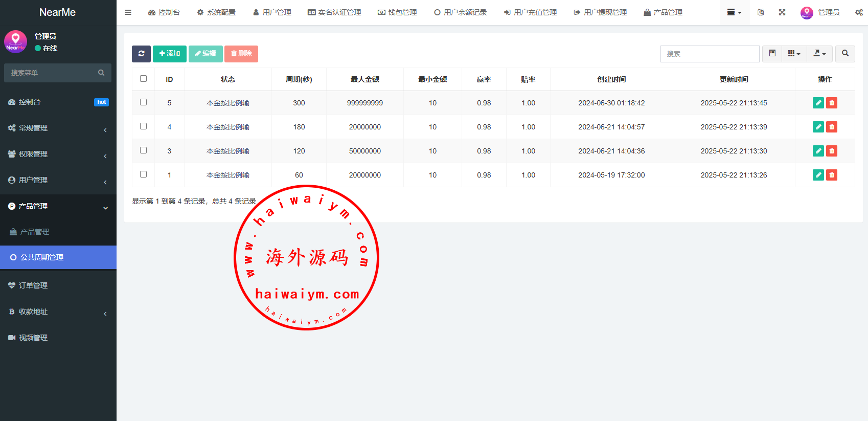Click the refresh table icon button
868x421 pixels.
[141, 54]
